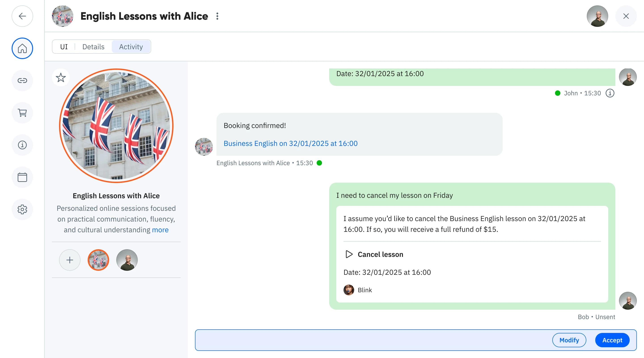The width and height of the screenshot is (644, 358).
Task: Select the Activity tab
Action: pos(131,47)
